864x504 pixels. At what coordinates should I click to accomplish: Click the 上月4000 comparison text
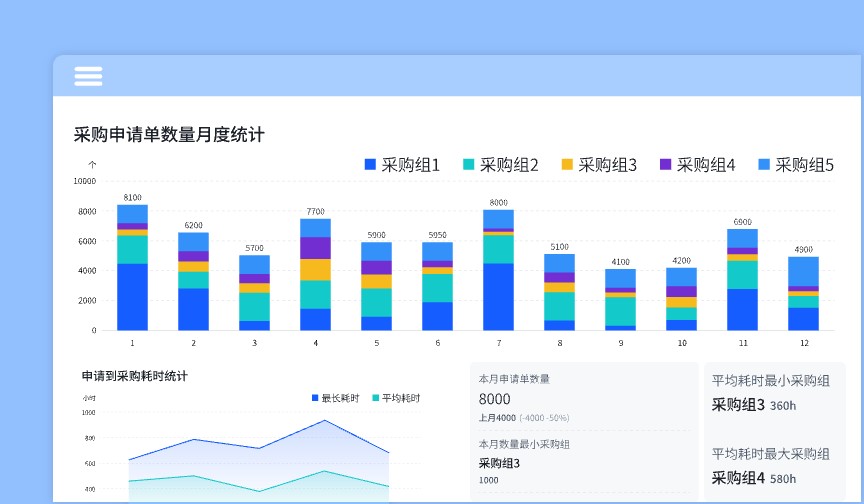click(x=497, y=418)
